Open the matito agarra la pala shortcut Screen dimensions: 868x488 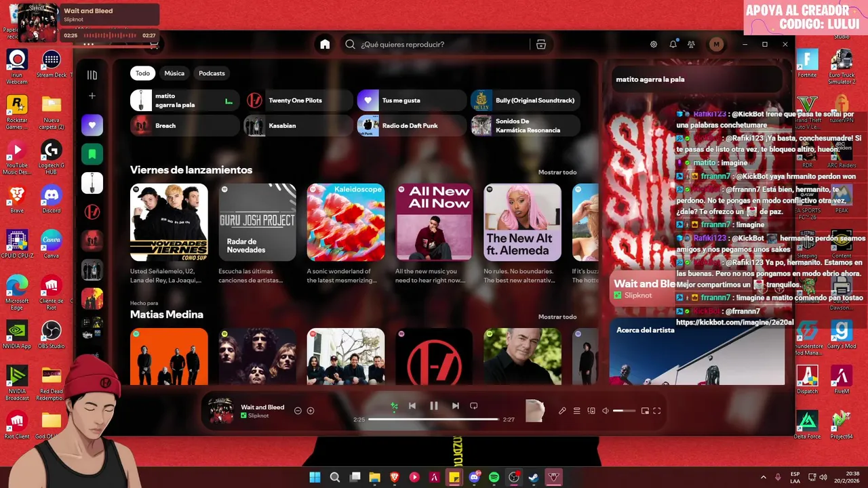click(184, 100)
